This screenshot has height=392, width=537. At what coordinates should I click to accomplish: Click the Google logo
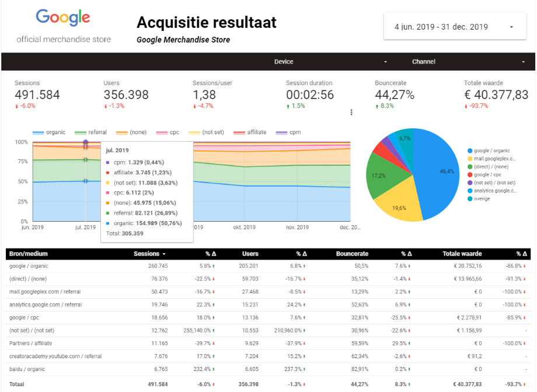tap(63, 17)
